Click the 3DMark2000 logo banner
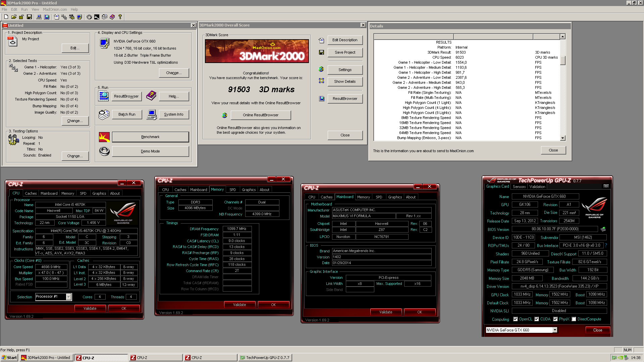This screenshot has height=362, width=644. click(x=257, y=51)
